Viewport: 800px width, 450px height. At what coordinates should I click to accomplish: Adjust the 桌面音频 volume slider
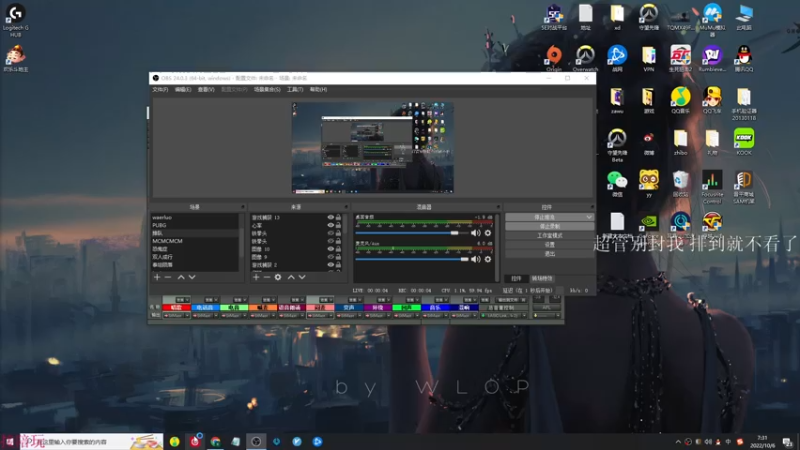[x=412, y=233]
